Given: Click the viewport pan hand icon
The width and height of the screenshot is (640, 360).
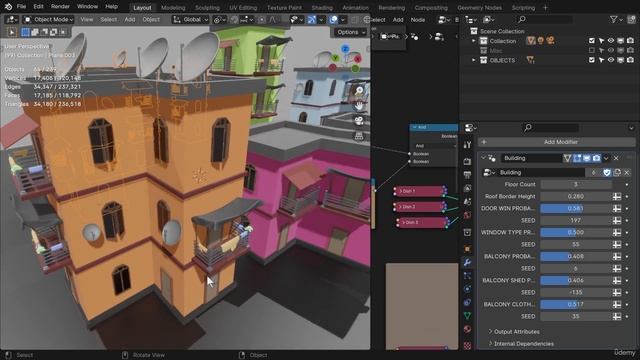Looking at the screenshot, I should 359,105.
